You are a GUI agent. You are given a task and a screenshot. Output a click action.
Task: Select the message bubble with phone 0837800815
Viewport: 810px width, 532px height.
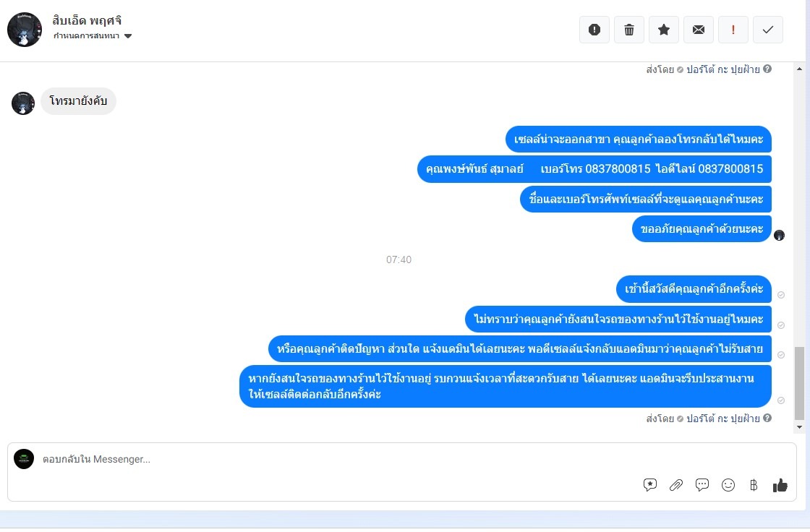pyautogui.click(x=594, y=169)
